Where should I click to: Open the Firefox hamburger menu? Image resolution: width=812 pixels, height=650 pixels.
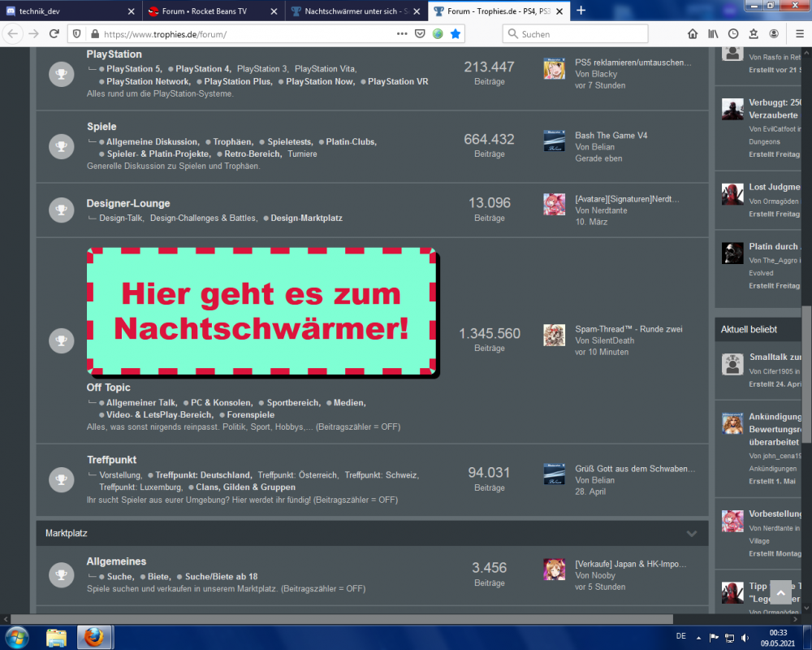(799, 34)
